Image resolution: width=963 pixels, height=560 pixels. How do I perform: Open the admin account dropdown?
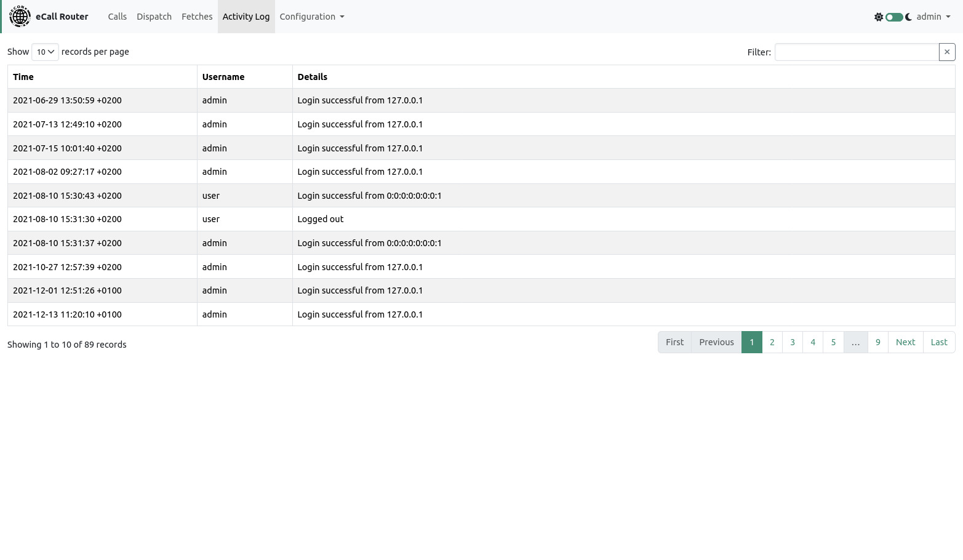click(933, 17)
